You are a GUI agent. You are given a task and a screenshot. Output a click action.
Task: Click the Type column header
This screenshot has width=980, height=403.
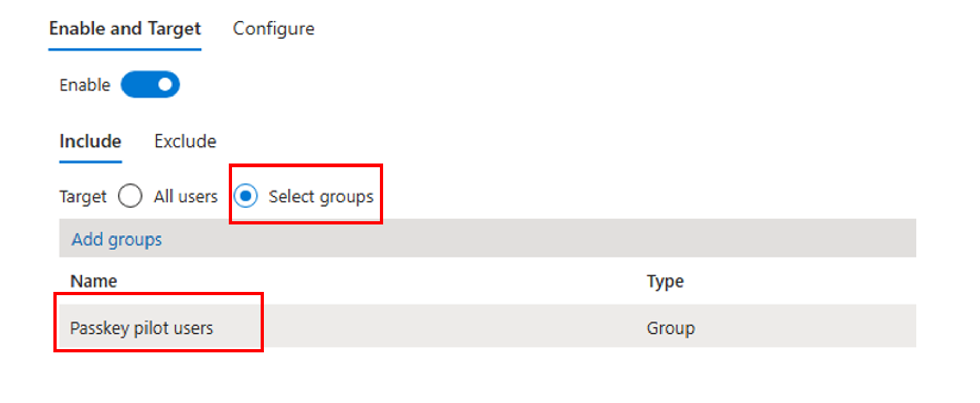[x=665, y=281]
